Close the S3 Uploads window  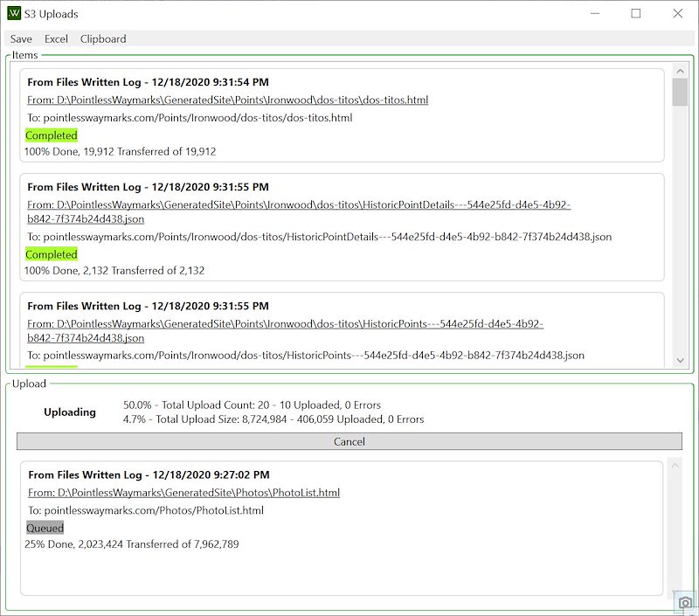pyautogui.click(x=678, y=13)
